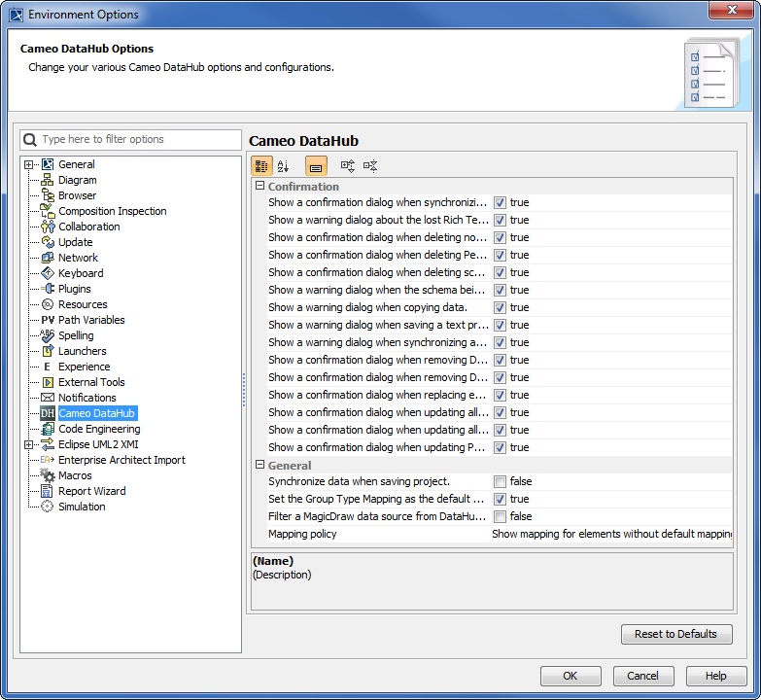Viewport: 761px width, 700px height.
Task: Click the External Tools icon
Action: [47, 382]
